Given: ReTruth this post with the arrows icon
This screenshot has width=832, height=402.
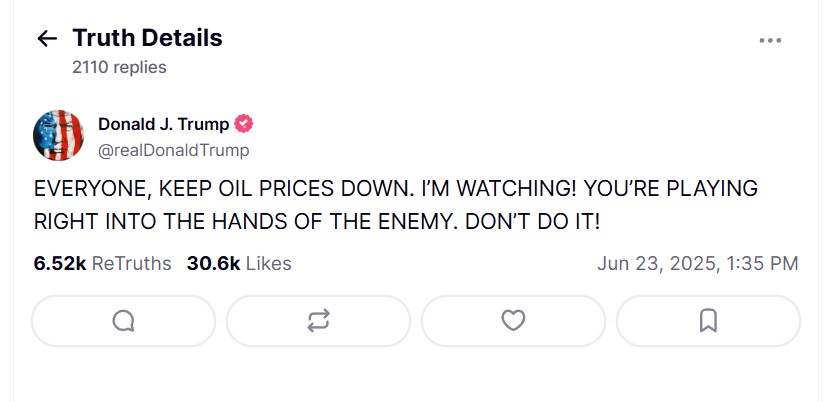Looking at the screenshot, I should [318, 321].
